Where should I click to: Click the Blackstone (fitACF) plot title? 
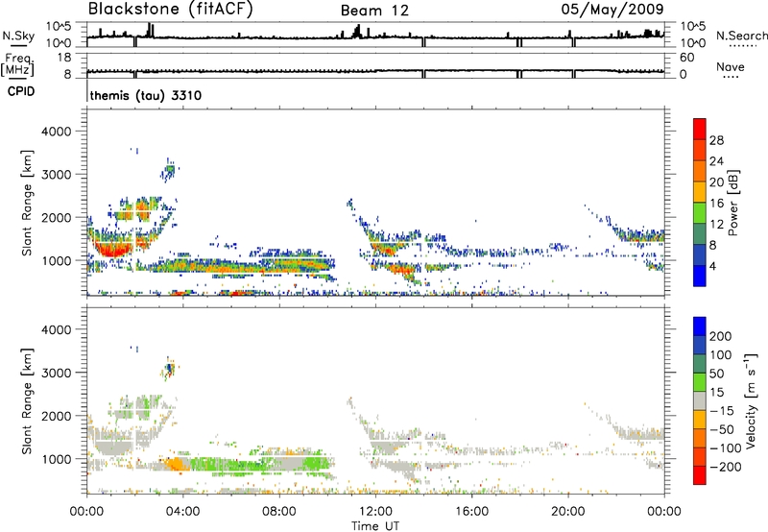170,10
